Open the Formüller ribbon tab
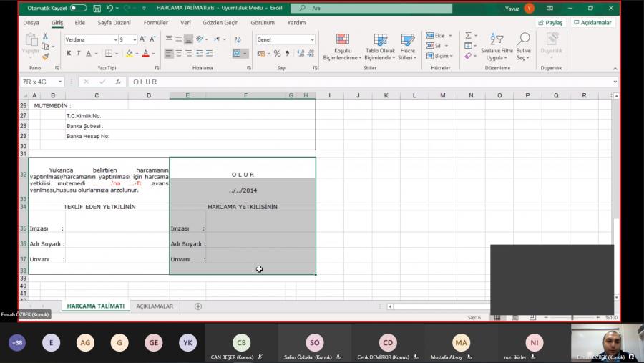The width and height of the screenshot is (644, 363). click(155, 23)
